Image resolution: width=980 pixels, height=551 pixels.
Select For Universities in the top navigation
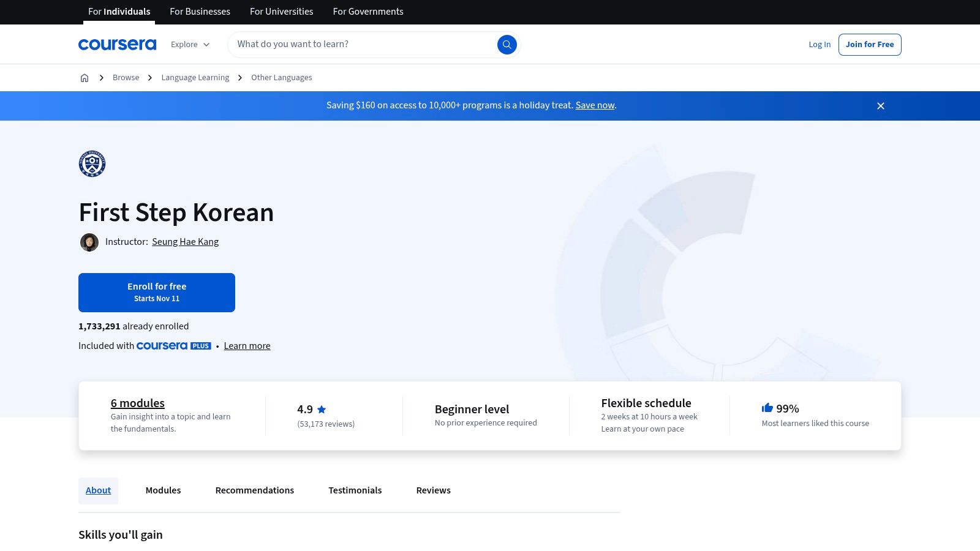pos(281,12)
